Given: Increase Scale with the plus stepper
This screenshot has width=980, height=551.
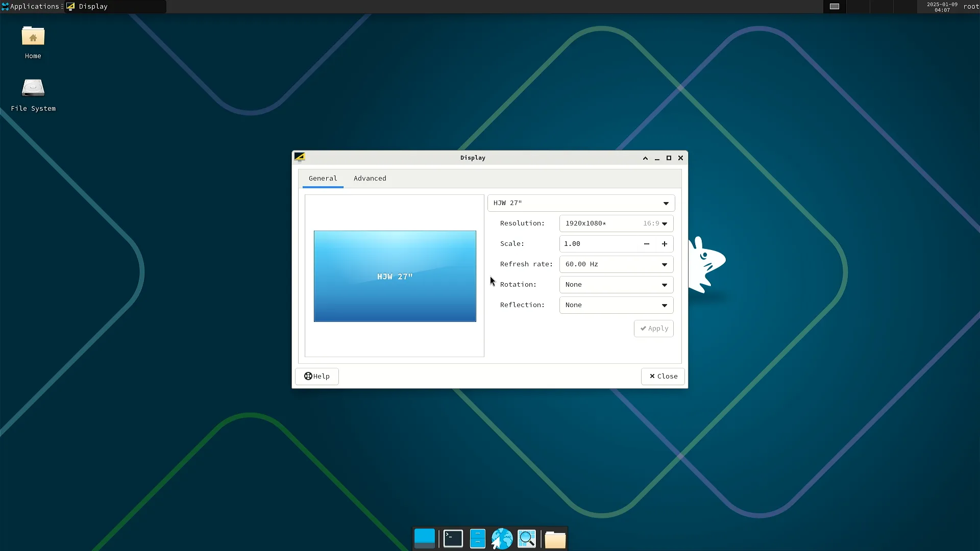Looking at the screenshot, I should [665, 244].
